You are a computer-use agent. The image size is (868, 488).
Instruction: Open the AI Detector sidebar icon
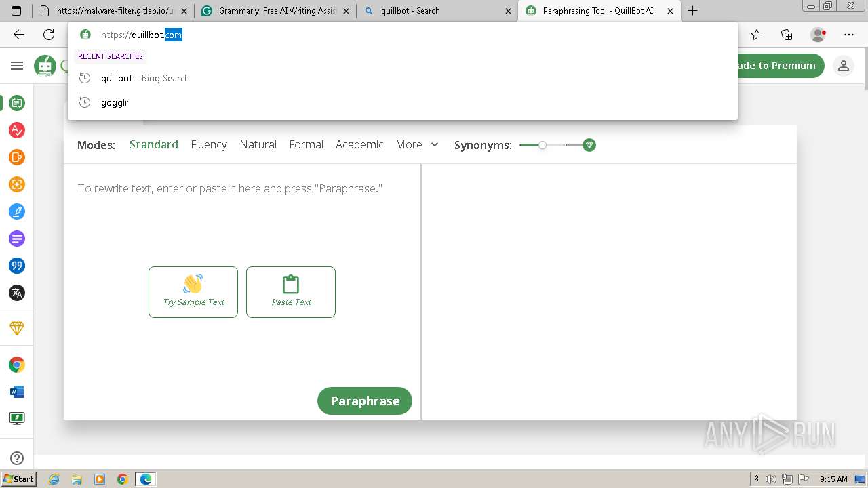pyautogui.click(x=17, y=184)
